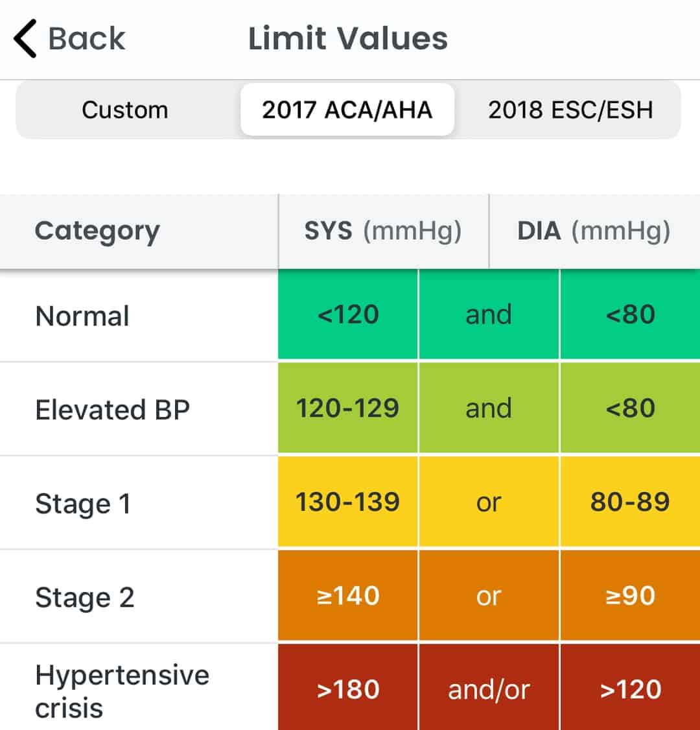Select the Normal category row label
Image resolution: width=700 pixels, height=730 pixels.
tap(82, 316)
